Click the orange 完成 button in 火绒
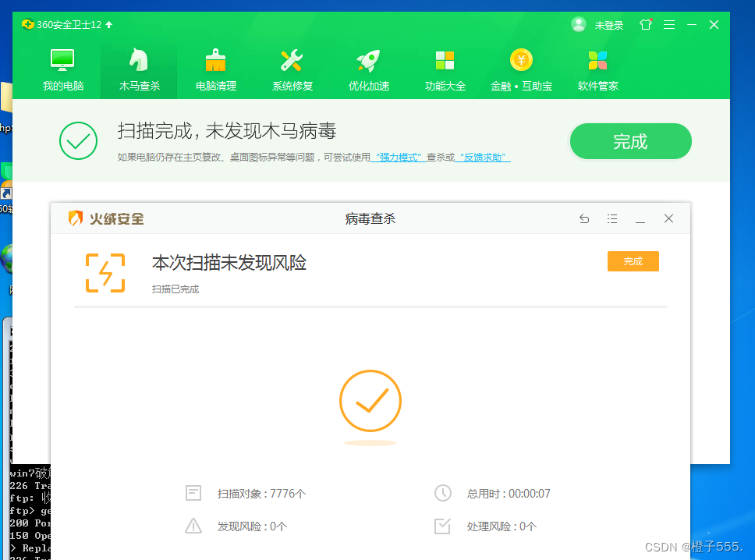 click(633, 261)
